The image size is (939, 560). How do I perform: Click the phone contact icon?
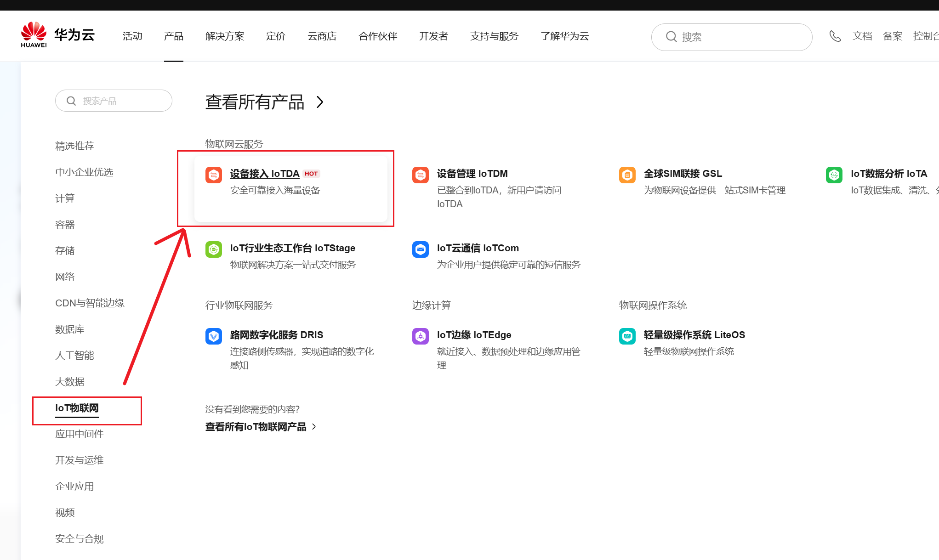pyautogui.click(x=835, y=36)
